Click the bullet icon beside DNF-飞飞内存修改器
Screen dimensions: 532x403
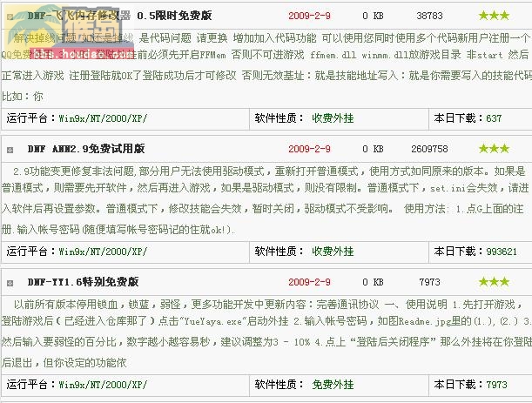tap(10, 17)
